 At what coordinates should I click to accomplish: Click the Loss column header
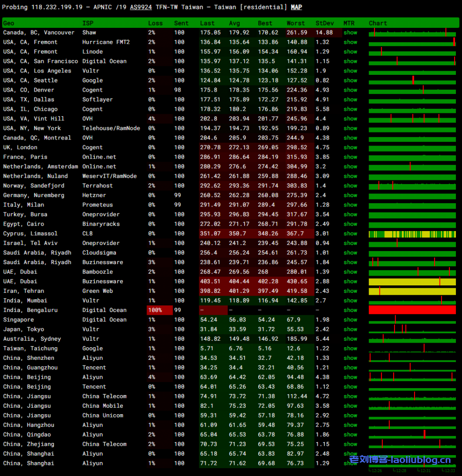[x=155, y=23]
